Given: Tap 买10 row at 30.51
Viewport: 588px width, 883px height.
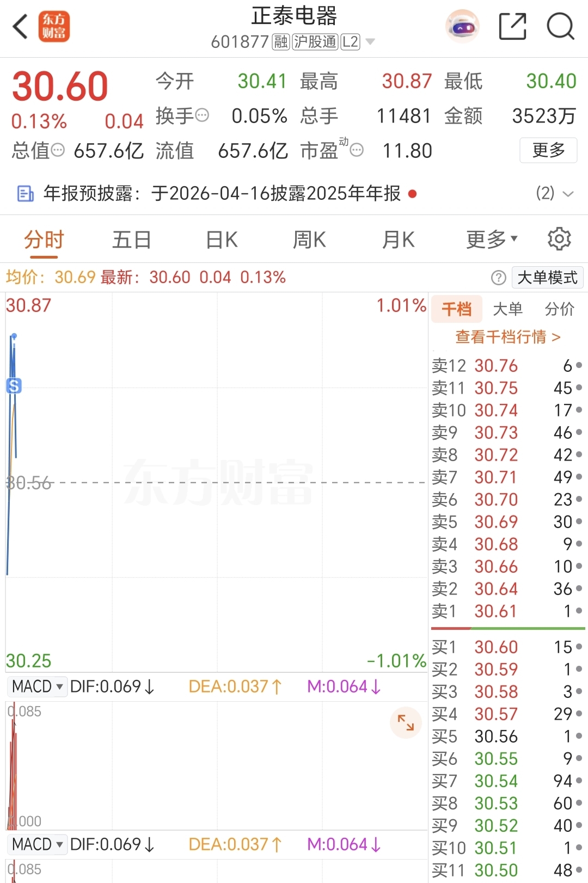Looking at the screenshot, I should click(x=507, y=848).
